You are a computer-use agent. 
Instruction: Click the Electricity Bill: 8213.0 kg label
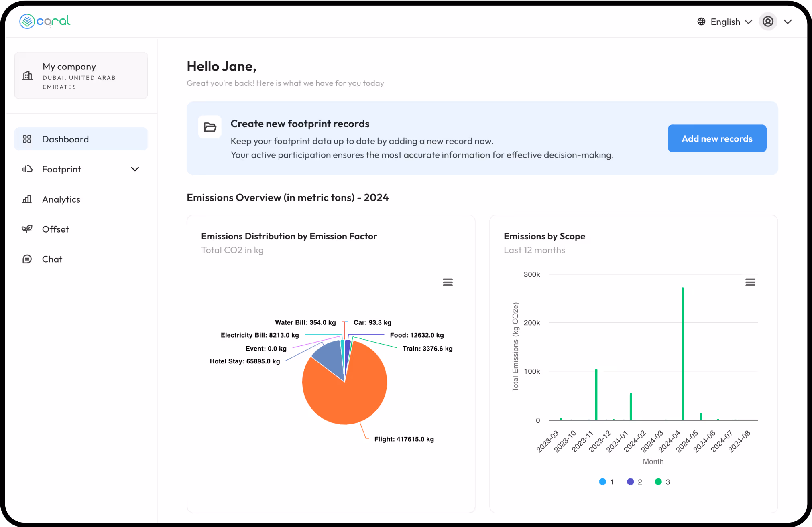point(260,335)
